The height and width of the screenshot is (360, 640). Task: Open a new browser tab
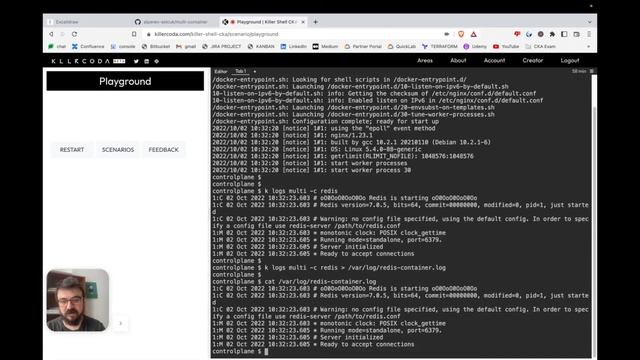[x=316, y=22]
